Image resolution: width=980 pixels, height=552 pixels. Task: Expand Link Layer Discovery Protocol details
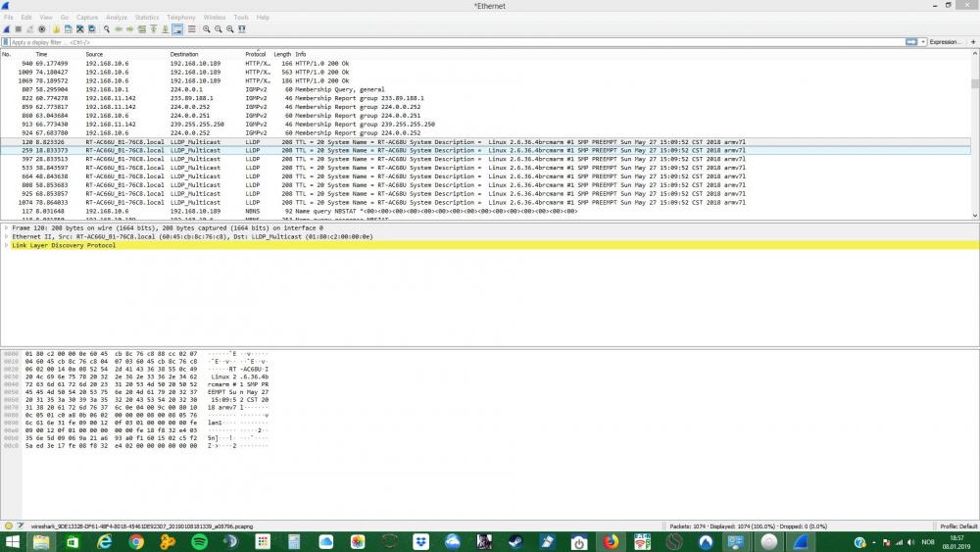click(x=6, y=246)
